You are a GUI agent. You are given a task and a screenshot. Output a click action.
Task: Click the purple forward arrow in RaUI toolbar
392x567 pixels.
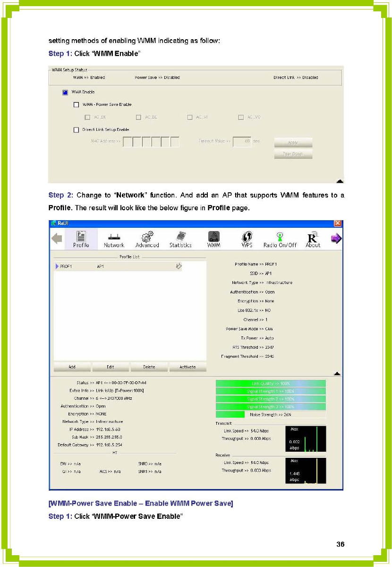(x=336, y=239)
